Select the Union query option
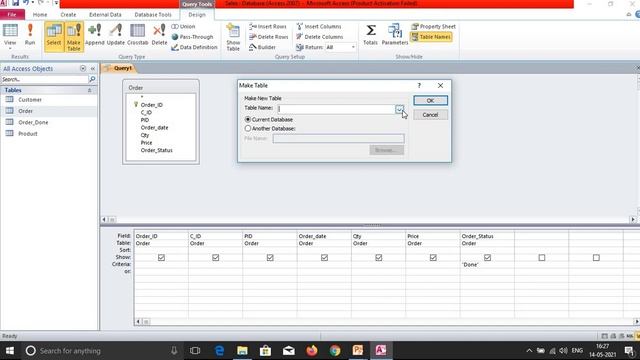 (183, 26)
